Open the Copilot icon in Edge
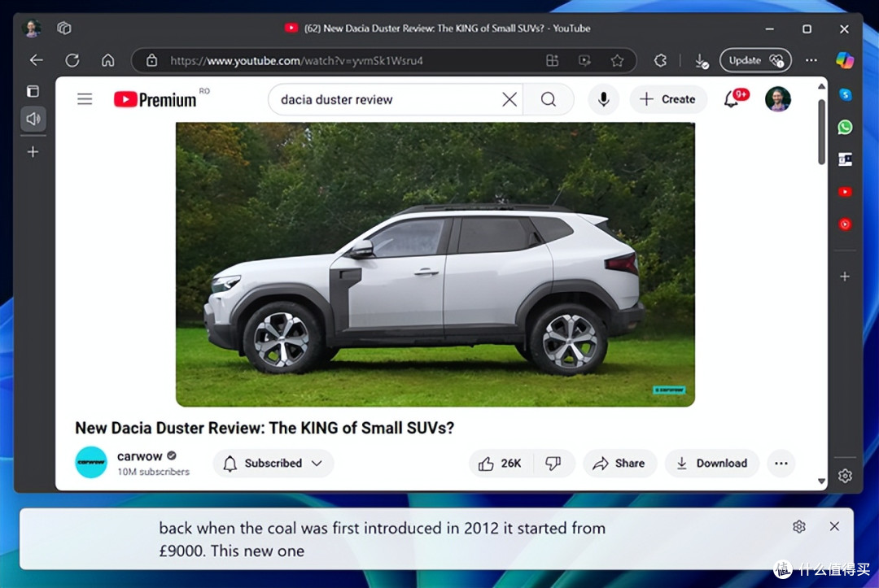The width and height of the screenshot is (879, 588). 845,60
